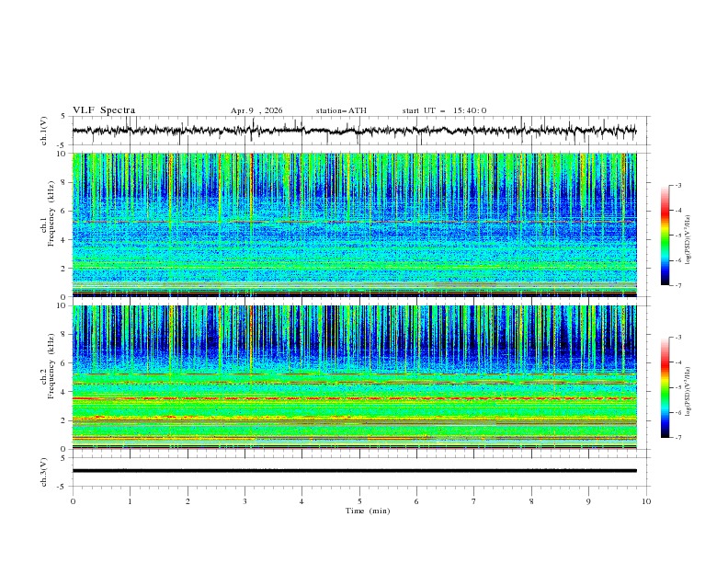728x563 pixels.
Task: Click the "-3" label on ch.2 color bar
Action: tap(678, 338)
